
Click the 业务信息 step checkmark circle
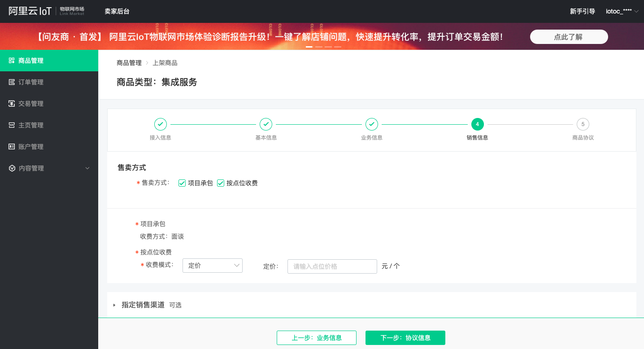tap(372, 124)
